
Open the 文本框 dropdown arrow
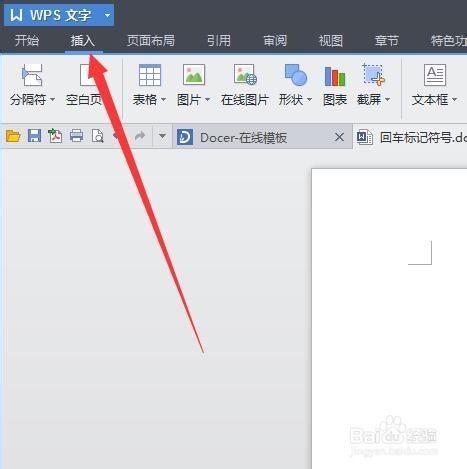coord(454,99)
